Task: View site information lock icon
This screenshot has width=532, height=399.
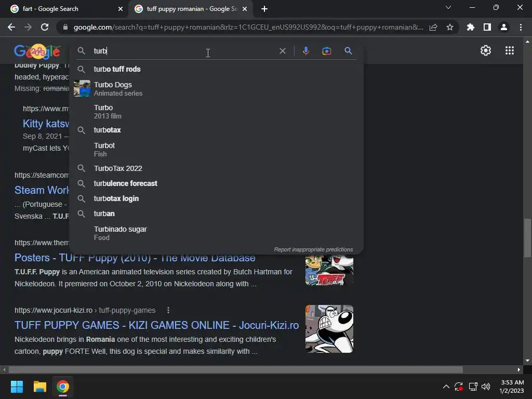Action: coord(65,27)
